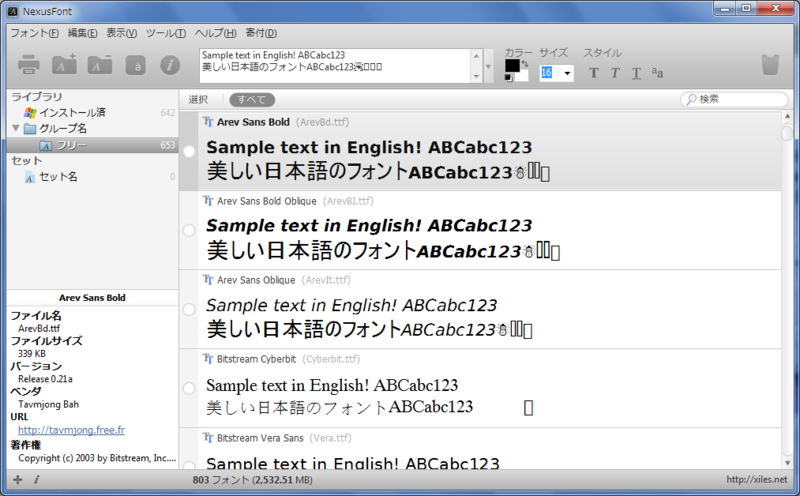Image resolution: width=800 pixels, height=496 pixels.
Task: Open the ヘルプ(H) menu
Action: coord(215,33)
